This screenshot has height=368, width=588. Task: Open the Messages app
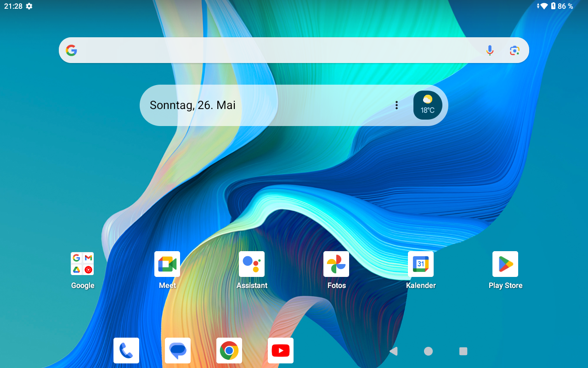coord(178,351)
